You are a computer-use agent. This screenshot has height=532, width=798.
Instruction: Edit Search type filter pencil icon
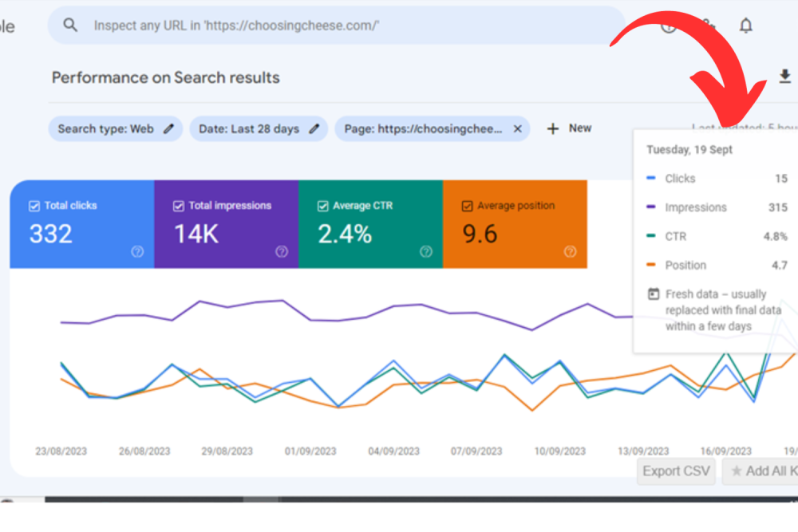(168, 128)
